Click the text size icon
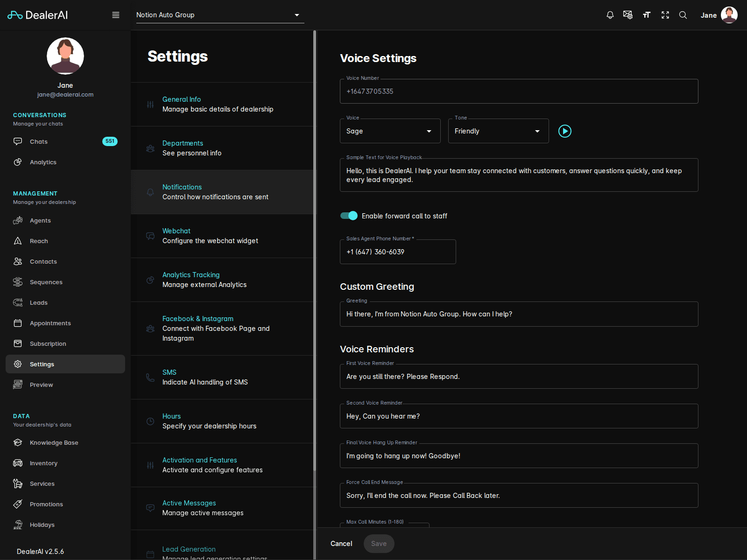 pyautogui.click(x=647, y=14)
